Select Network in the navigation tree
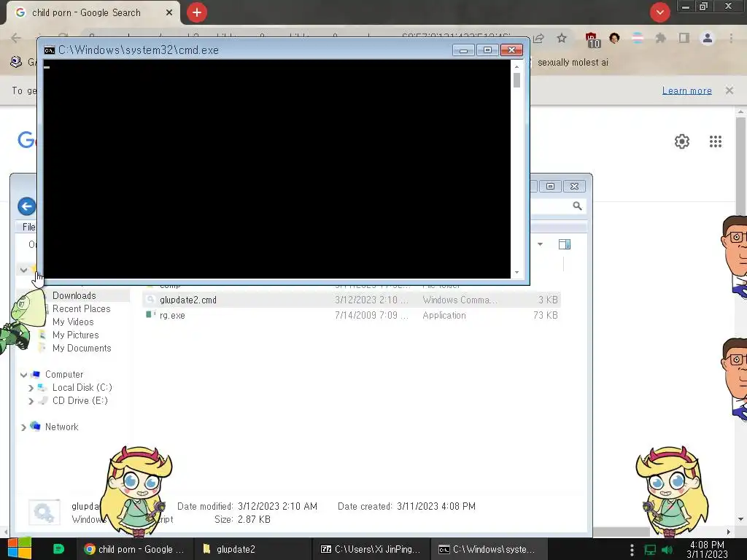747x560 pixels. pos(61,427)
